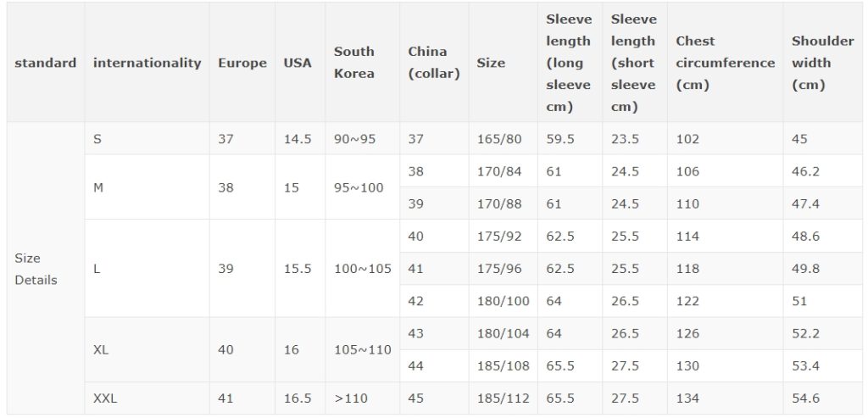Select the 165/80 size cell

(x=503, y=138)
